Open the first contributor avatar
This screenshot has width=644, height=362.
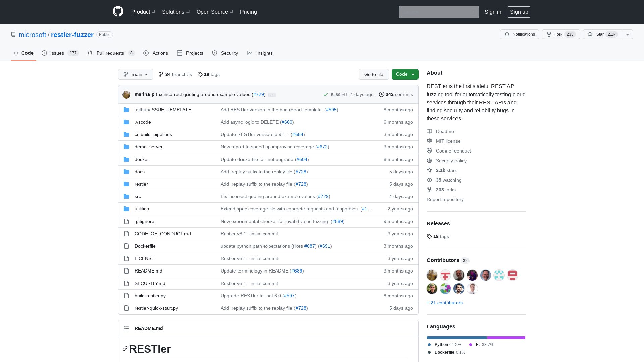click(432, 275)
